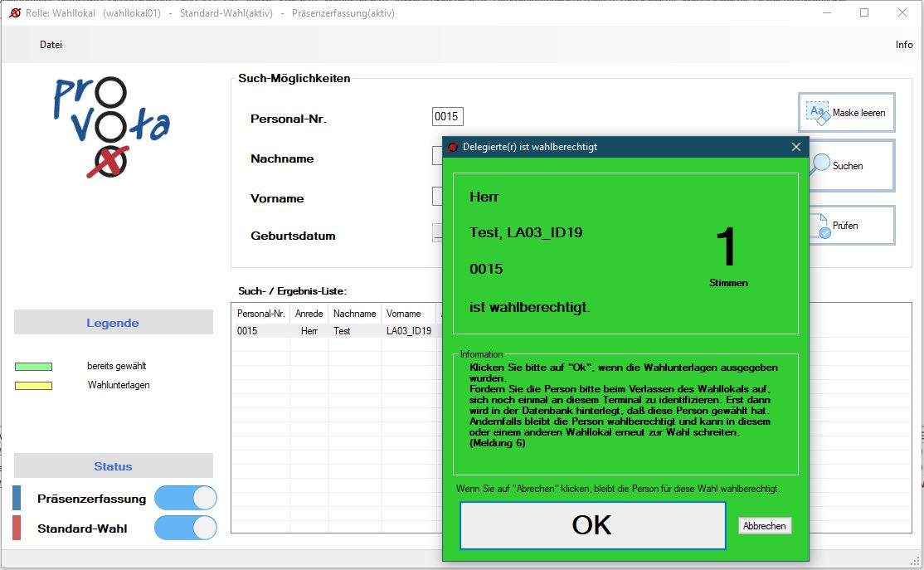Close the wahlberechtigt dialog with X
Viewport: 924px width, 570px height.
(x=796, y=147)
